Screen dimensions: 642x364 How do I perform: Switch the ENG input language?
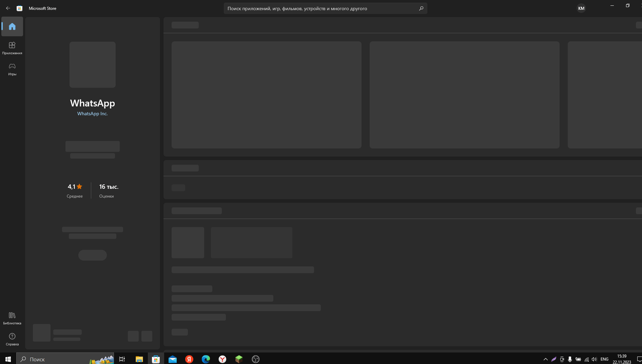pyautogui.click(x=604, y=359)
